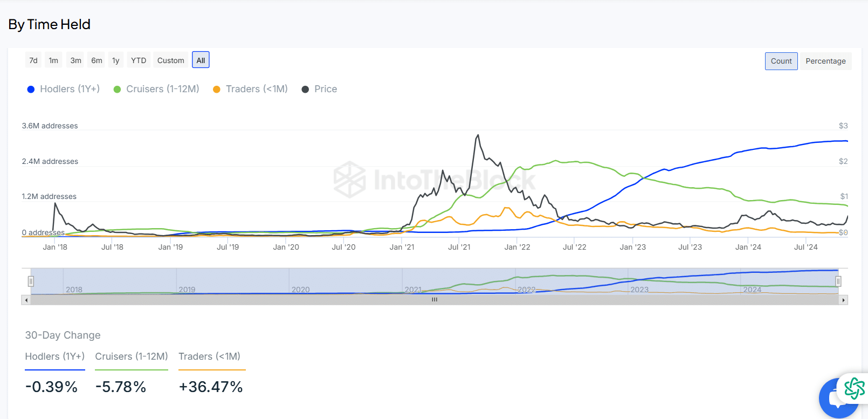Grab the left range handle in navigator
The width and height of the screenshot is (868, 419).
pos(31,281)
